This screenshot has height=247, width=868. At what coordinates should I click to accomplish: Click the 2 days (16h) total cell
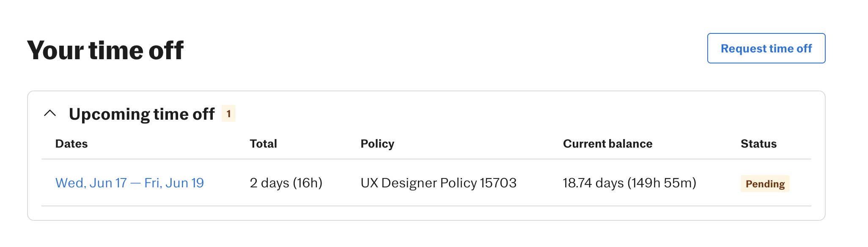point(286,183)
